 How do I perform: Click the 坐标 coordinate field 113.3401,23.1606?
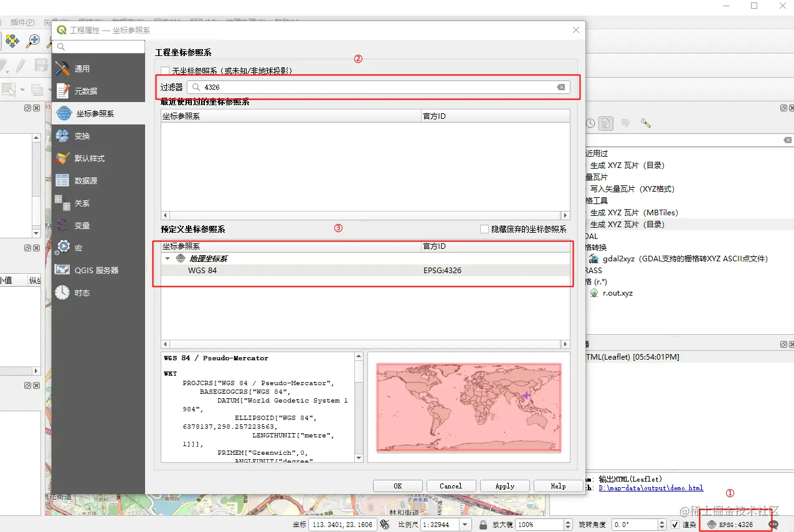[x=342, y=525]
